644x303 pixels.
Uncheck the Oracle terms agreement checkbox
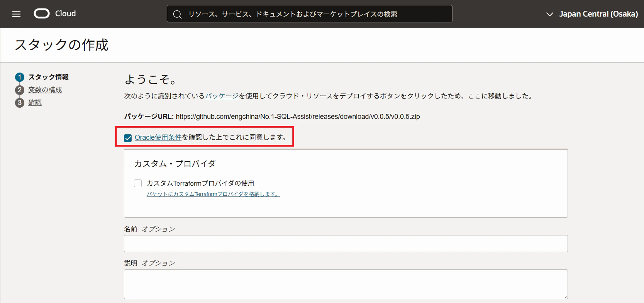pos(128,138)
